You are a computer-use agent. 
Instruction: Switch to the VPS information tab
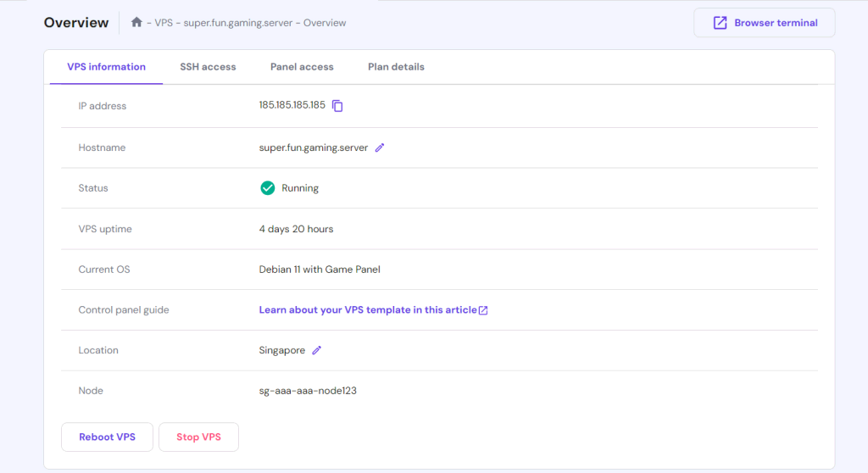pyautogui.click(x=106, y=67)
